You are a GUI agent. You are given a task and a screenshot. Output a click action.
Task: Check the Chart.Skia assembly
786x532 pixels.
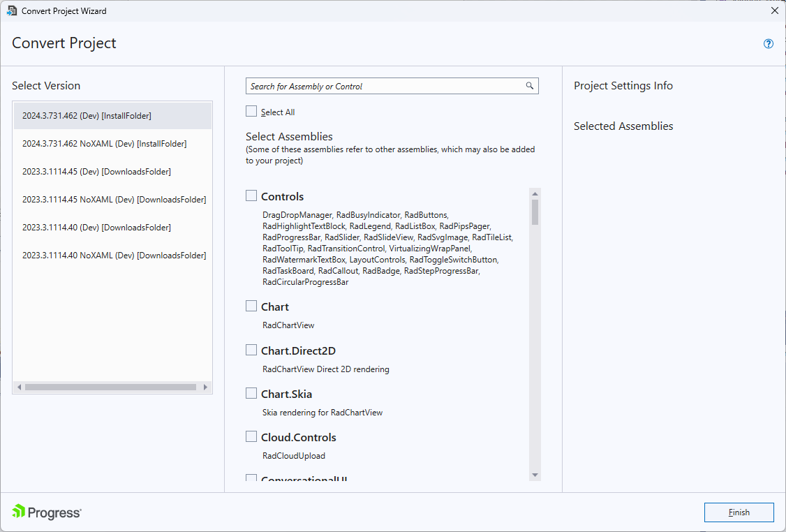pyautogui.click(x=251, y=392)
